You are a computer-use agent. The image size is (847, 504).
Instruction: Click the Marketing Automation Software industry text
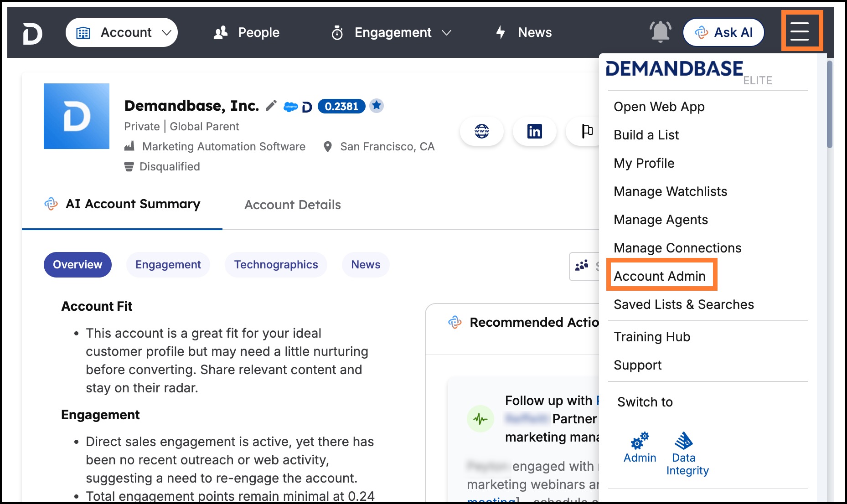click(x=224, y=146)
